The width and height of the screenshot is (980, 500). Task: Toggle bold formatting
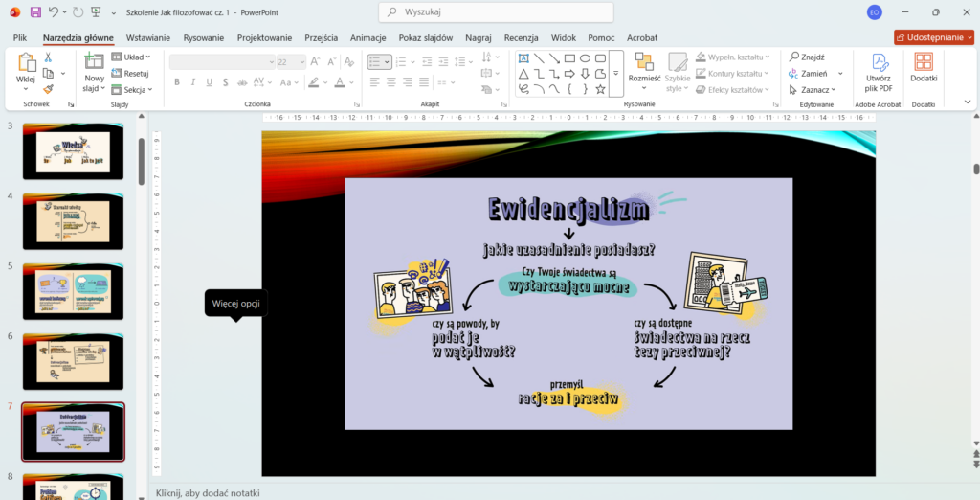tap(177, 82)
